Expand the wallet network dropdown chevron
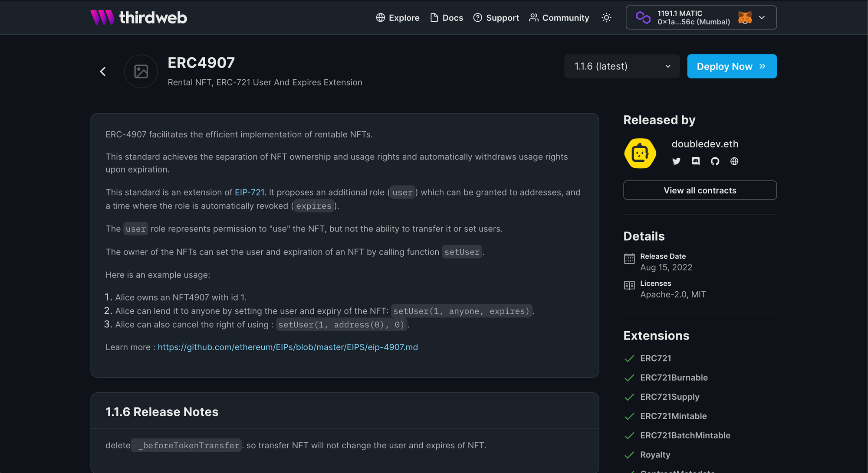 (762, 17)
